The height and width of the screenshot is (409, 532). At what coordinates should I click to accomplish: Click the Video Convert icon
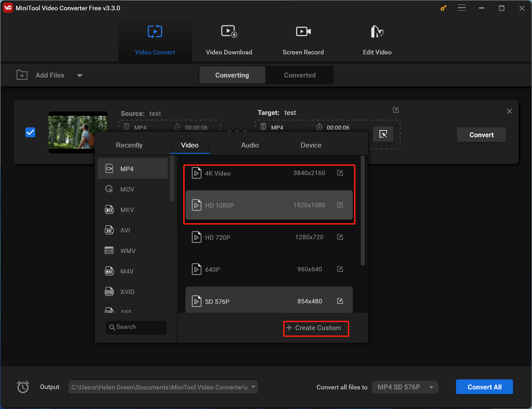(x=155, y=32)
